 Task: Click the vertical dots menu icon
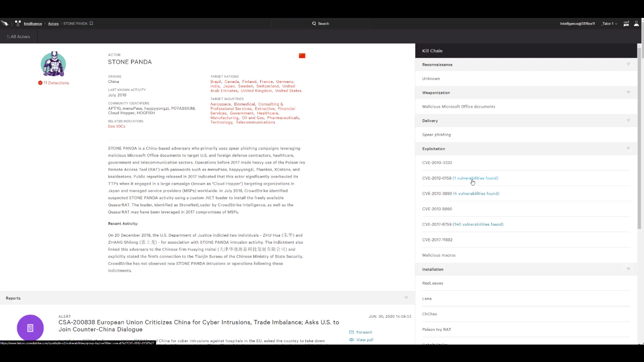pos(12,24)
